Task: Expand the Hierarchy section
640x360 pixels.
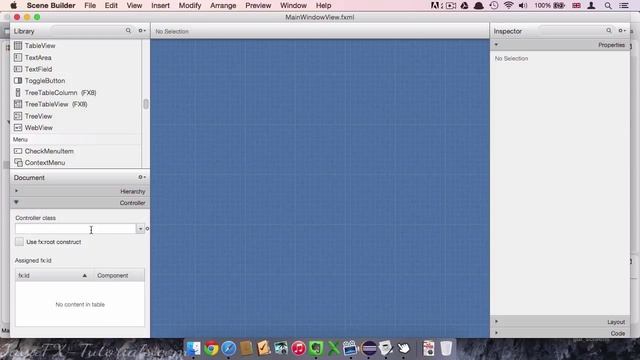Action: pyautogui.click(x=16, y=191)
